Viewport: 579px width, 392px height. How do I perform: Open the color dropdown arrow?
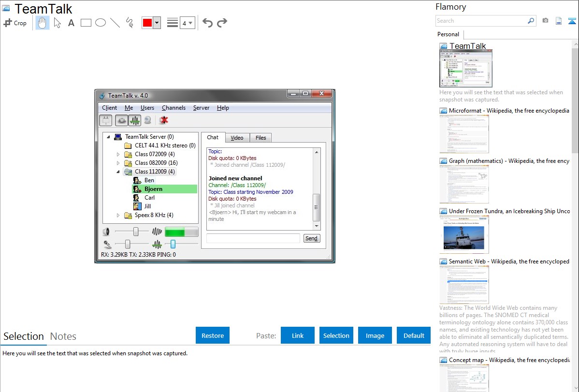tap(157, 23)
